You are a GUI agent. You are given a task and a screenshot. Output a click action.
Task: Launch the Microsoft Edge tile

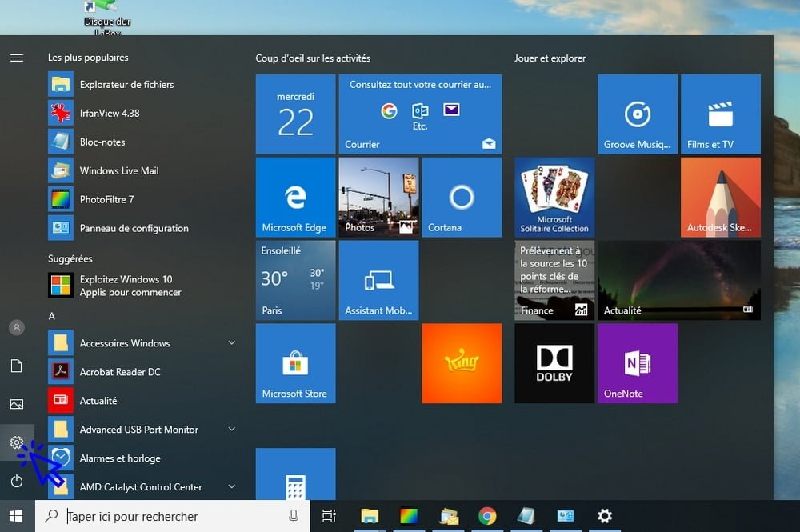click(x=295, y=198)
